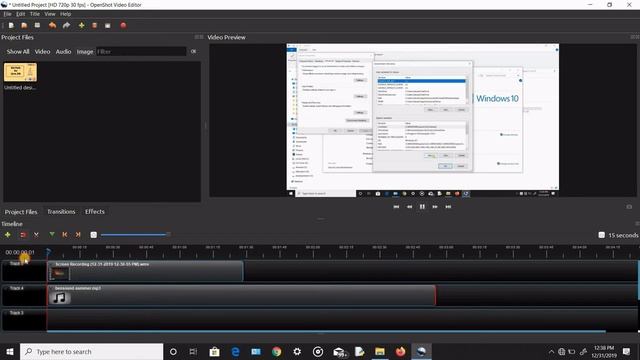The image size is (640, 360).
Task: Open Google Chrome from taskbar
Action: point(276,351)
